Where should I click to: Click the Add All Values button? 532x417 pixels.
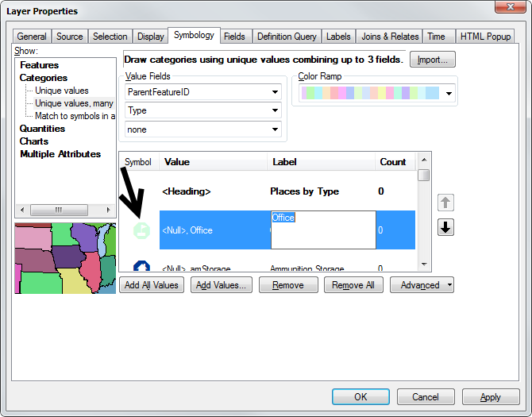(x=152, y=285)
